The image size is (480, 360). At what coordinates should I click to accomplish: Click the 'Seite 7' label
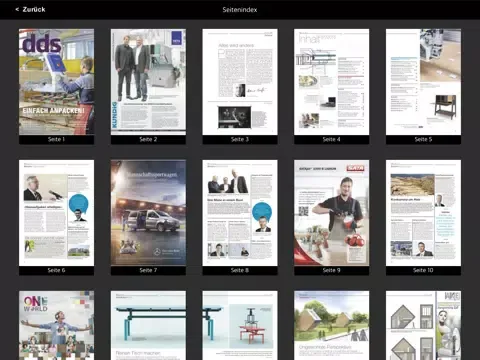[148, 270]
